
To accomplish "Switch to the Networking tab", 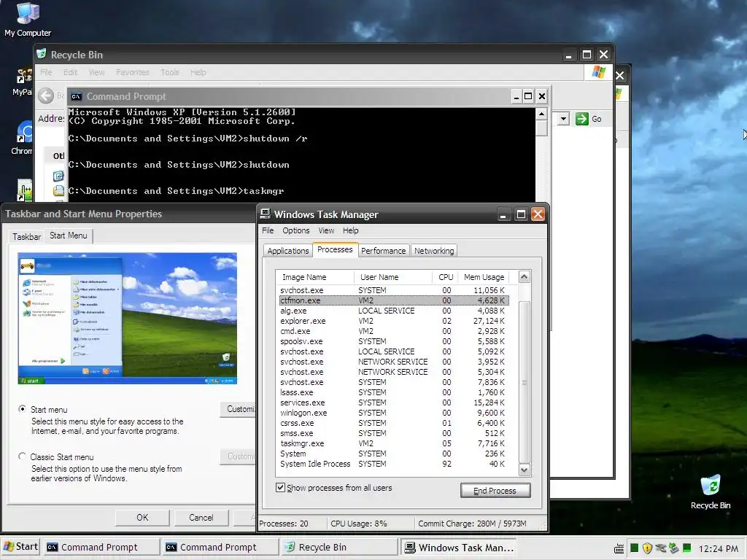I will pos(434,251).
